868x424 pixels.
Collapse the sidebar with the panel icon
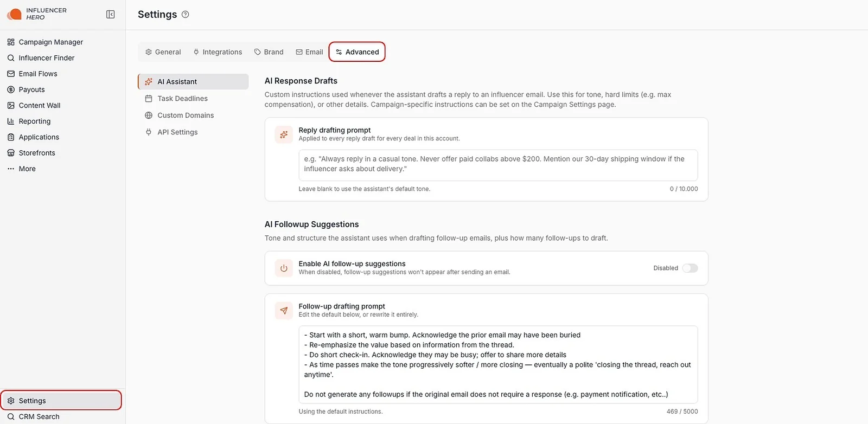[111, 15]
